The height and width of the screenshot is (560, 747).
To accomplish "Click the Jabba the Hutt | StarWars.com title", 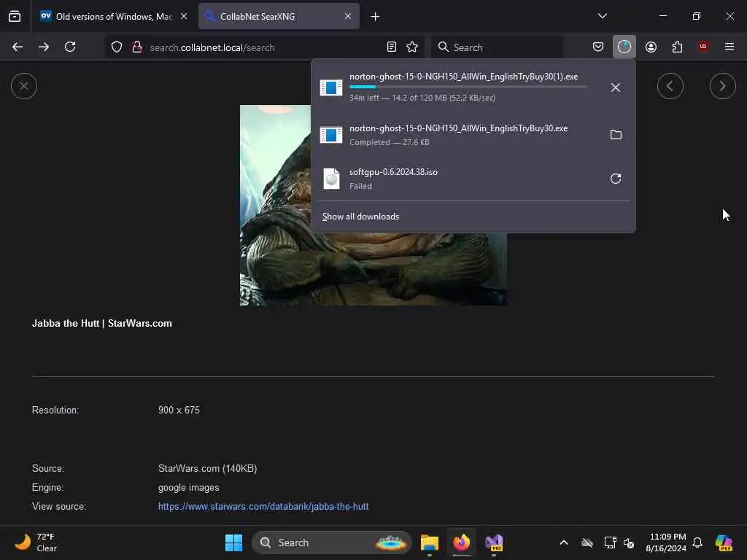I will pyautogui.click(x=102, y=323).
